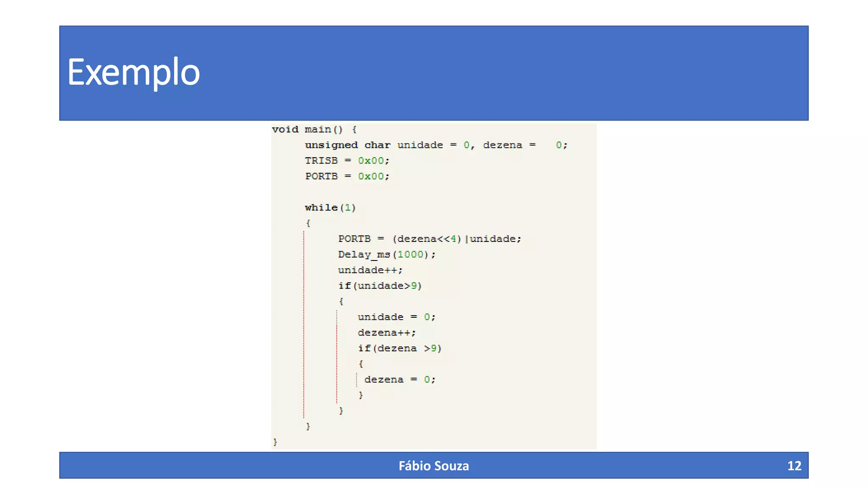Click the unidade++ statement
Screen dimensions: 868x488
(x=370, y=270)
